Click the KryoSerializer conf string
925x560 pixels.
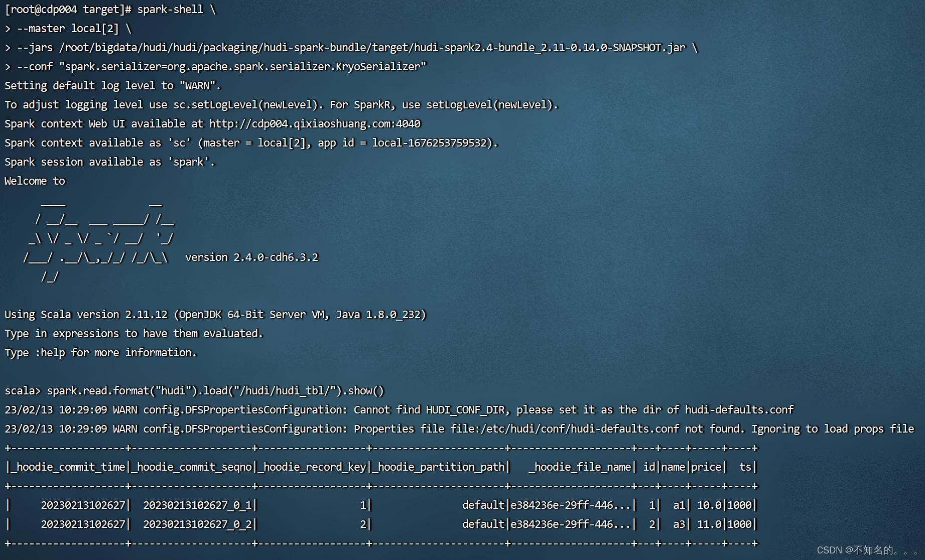[x=242, y=67]
